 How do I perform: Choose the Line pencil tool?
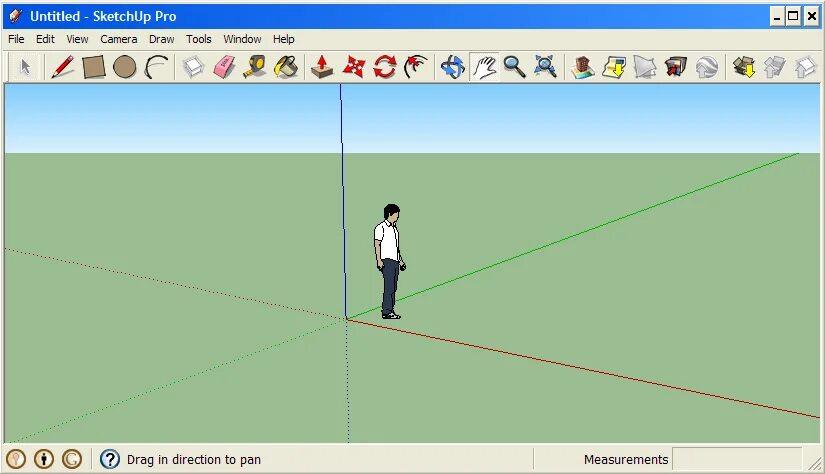[63, 67]
